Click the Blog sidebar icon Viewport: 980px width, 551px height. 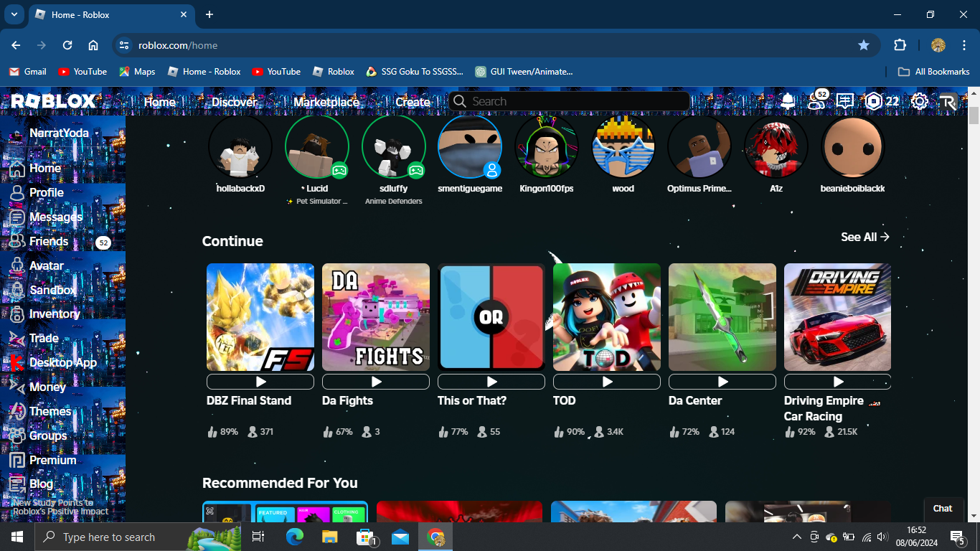17,484
